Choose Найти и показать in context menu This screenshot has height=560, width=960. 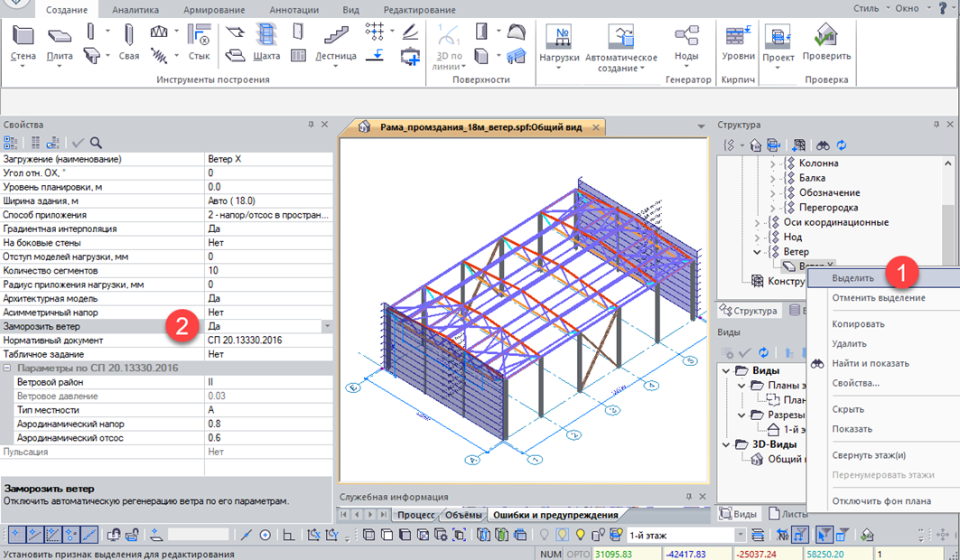[871, 363]
